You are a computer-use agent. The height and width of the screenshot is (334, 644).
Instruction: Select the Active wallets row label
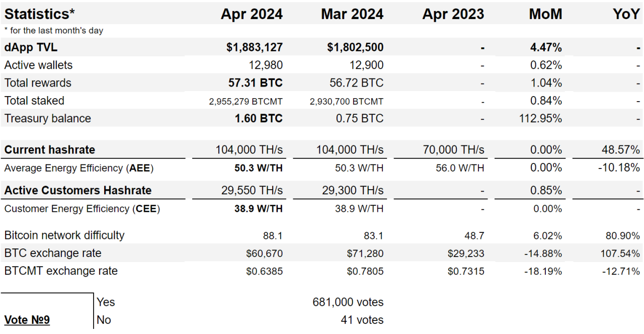(x=38, y=65)
